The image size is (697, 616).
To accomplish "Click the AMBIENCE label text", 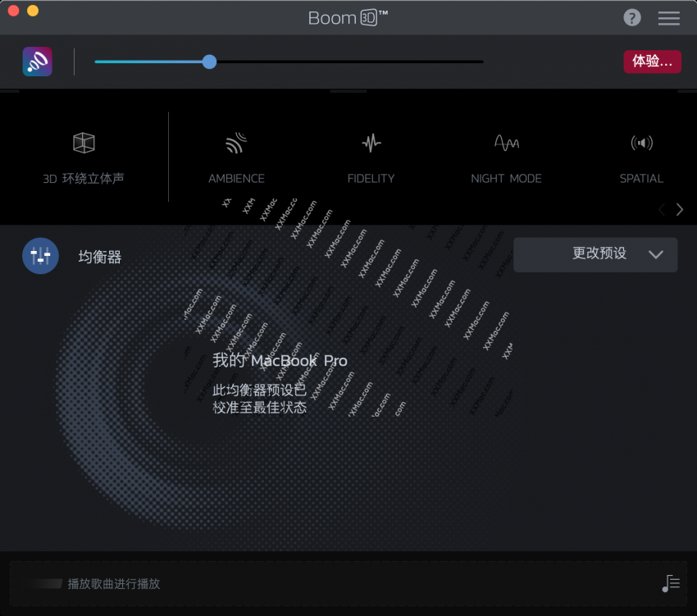I will (236, 178).
